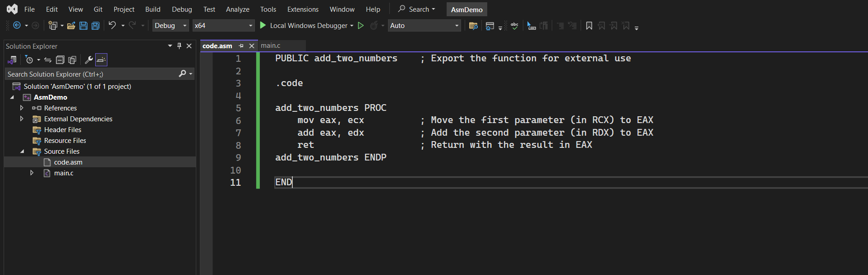
Task: Click the Open File folder icon
Action: 71,26
